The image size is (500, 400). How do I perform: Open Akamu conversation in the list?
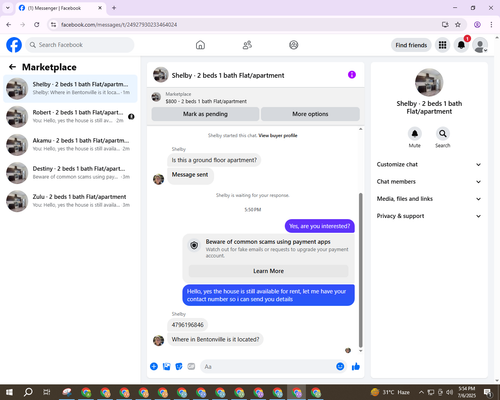click(x=70, y=145)
